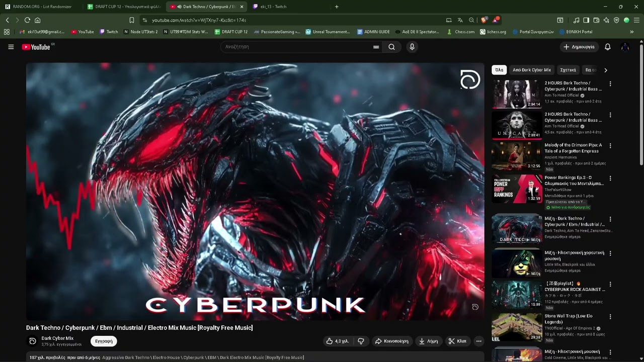Open site settings icon left of the URL
This screenshot has height=362, width=644.
point(145,20)
